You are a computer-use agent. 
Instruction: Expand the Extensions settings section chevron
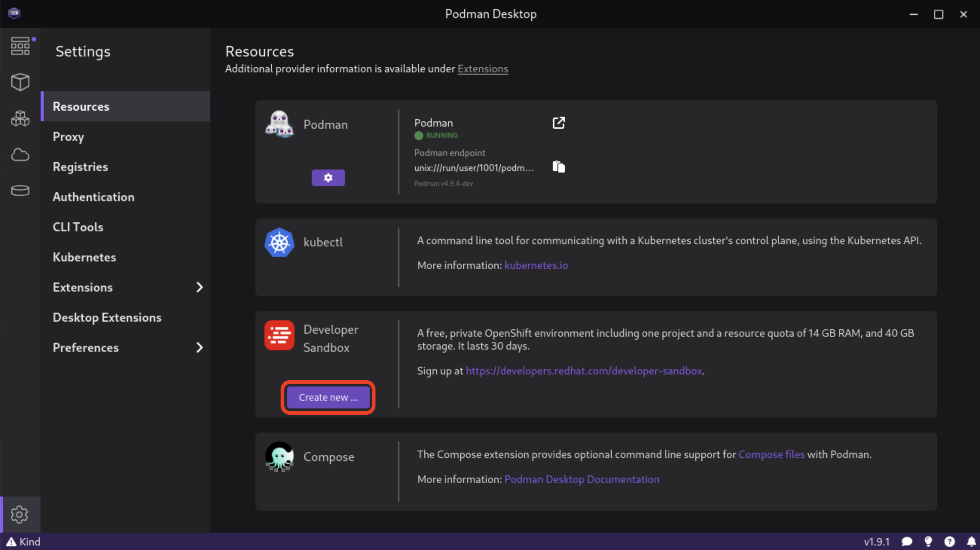(x=199, y=287)
